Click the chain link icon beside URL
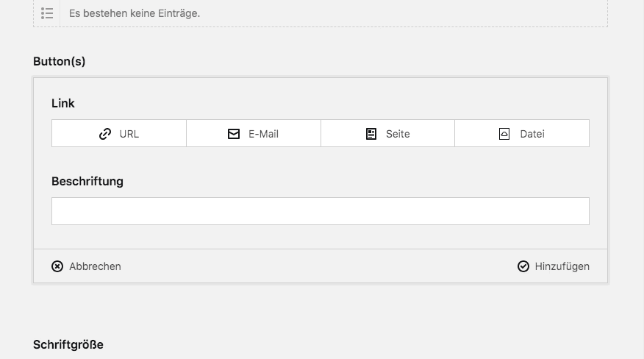The image size is (644, 359). (x=105, y=134)
